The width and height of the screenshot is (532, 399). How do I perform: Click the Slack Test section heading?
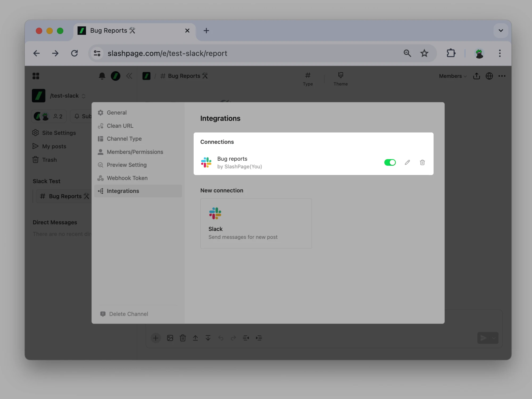(47, 181)
